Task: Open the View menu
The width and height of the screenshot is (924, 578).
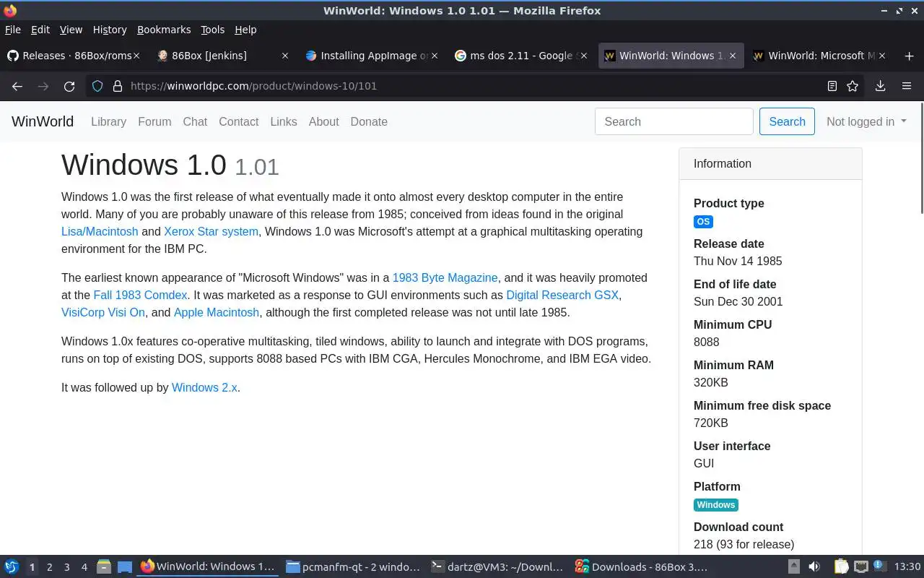Action: 71,30
